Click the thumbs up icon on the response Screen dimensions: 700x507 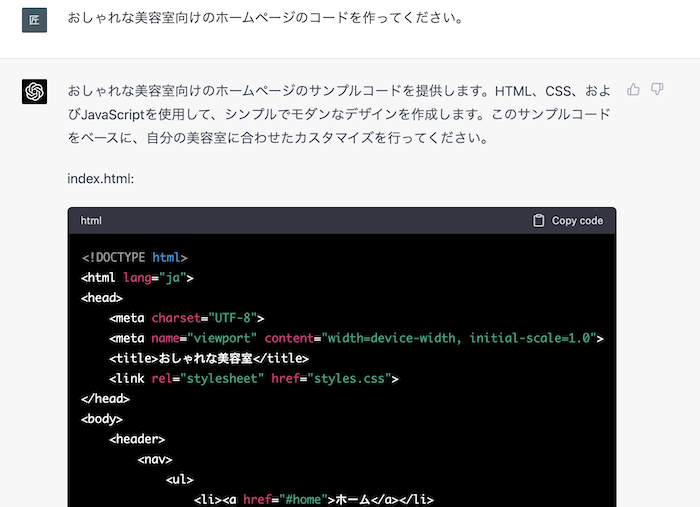633,90
